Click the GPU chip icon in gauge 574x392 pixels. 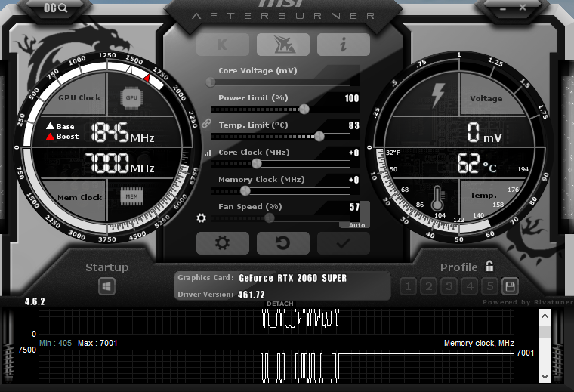point(131,97)
